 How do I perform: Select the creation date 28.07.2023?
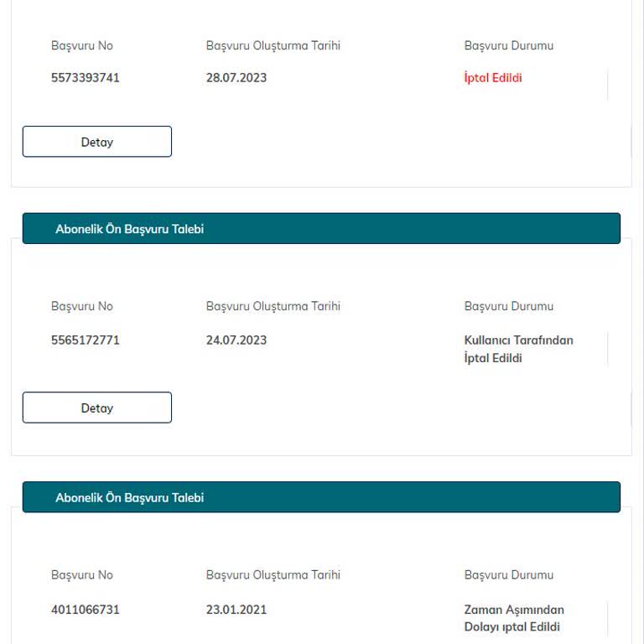[x=236, y=78]
